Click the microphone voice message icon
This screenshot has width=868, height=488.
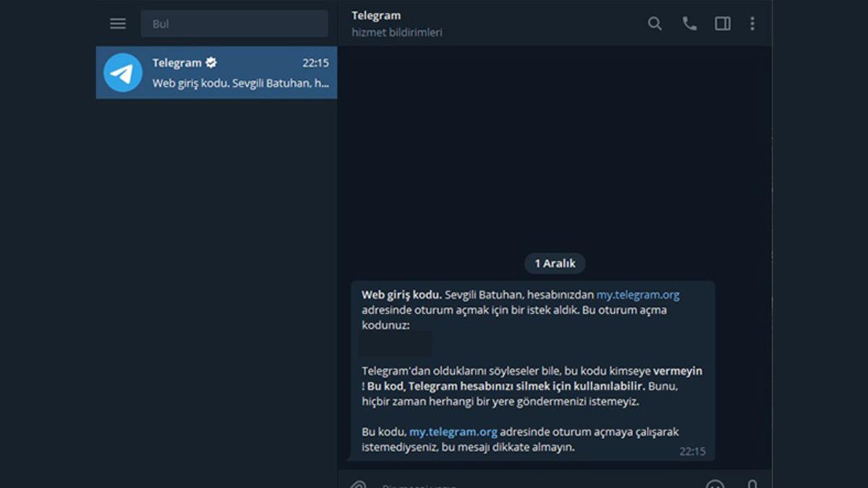752,484
